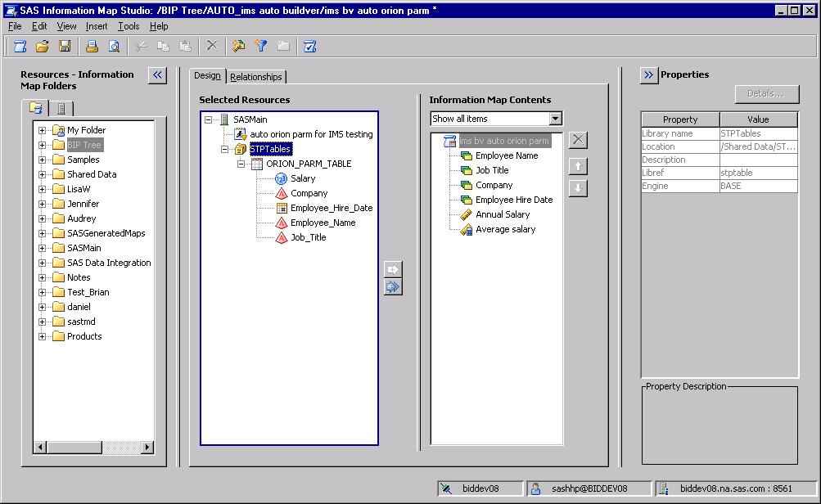This screenshot has width=821, height=504.
Task: Open the Show all items dropdown
Action: (x=556, y=119)
